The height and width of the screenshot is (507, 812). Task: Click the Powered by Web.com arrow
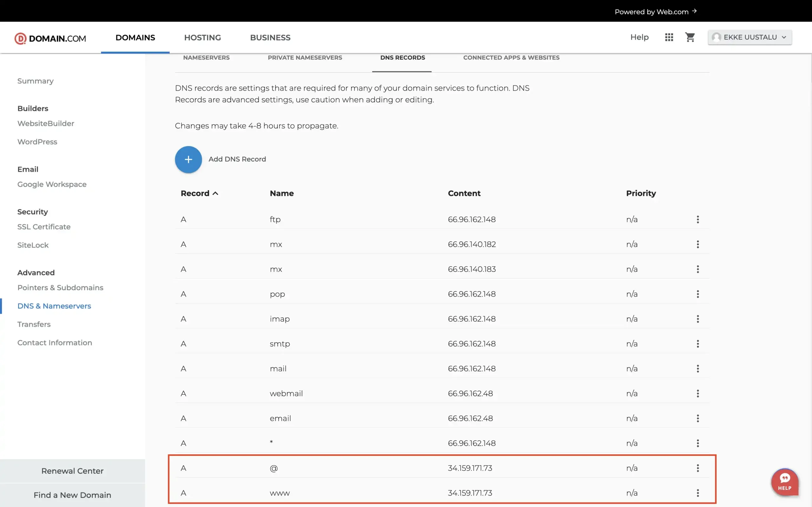click(x=694, y=11)
